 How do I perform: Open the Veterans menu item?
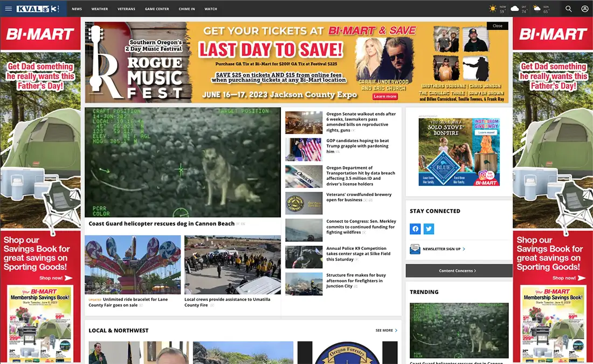(126, 9)
